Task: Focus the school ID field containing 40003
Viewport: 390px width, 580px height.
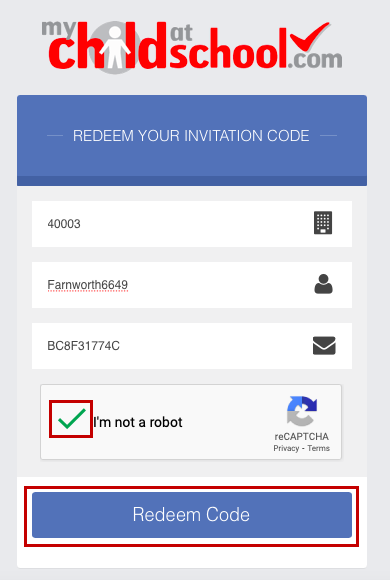Action: click(192, 224)
